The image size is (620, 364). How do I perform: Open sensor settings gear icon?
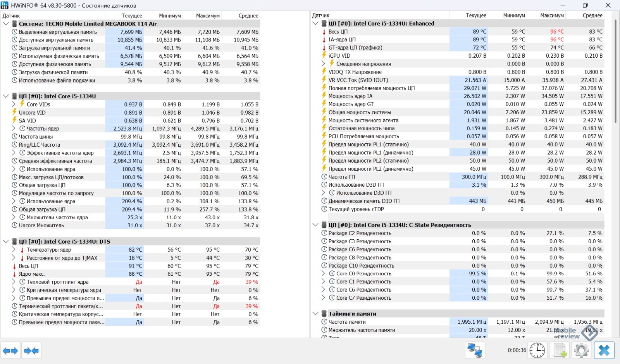pyautogui.click(x=581, y=350)
